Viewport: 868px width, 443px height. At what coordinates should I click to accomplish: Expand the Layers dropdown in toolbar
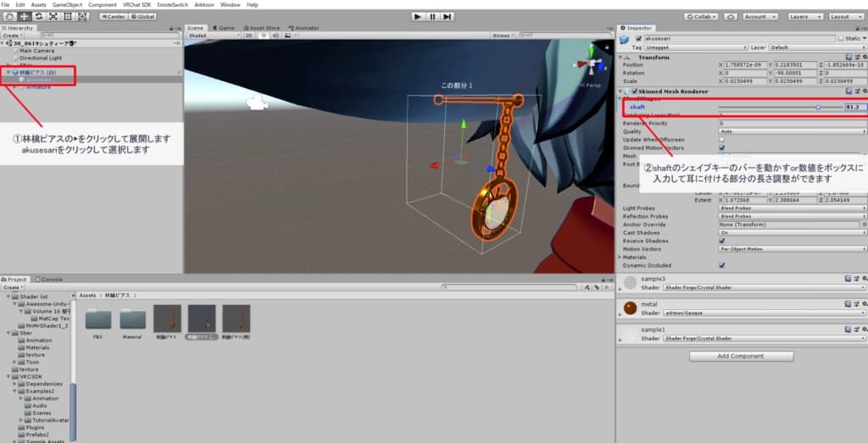[804, 16]
